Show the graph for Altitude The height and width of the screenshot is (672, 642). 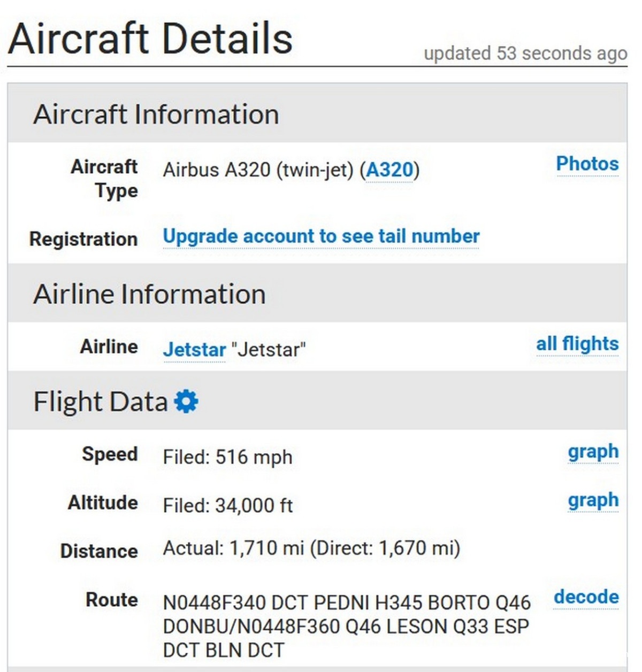593,500
